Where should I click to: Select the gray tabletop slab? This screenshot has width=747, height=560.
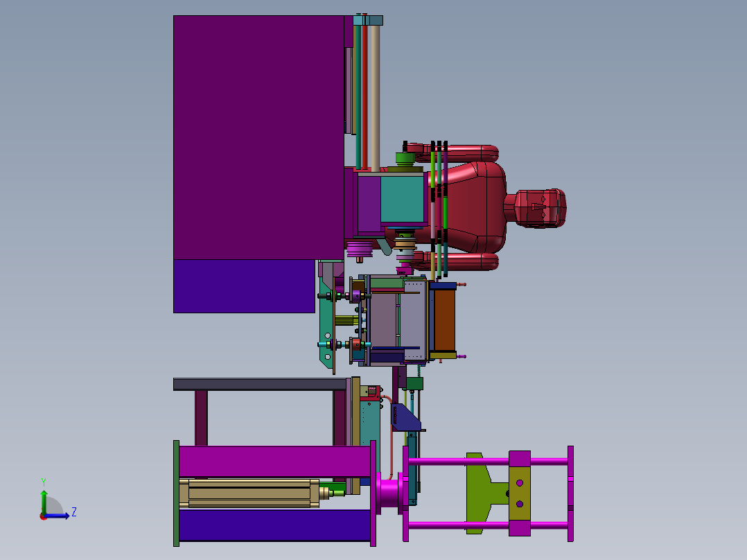click(260, 384)
